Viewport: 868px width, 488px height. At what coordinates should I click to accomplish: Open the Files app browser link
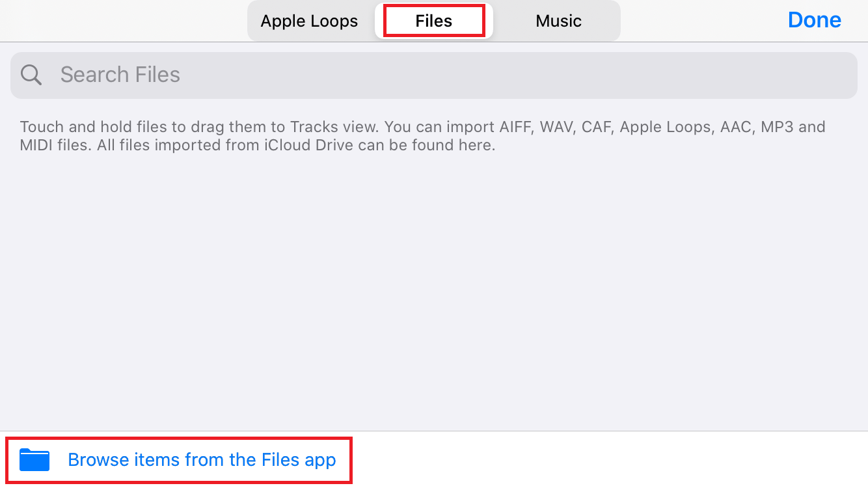pyautogui.click(x=202, y=459)
